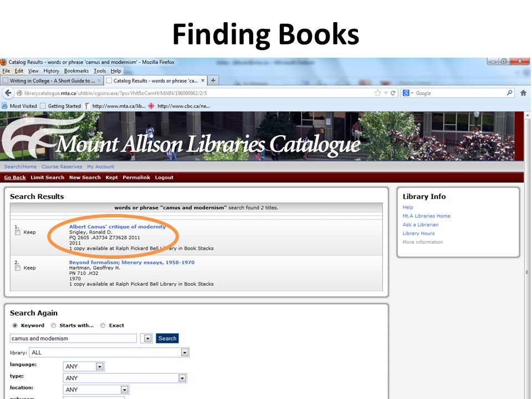The height and width of the screenshot is (399, 532).
Task: Click the URL history dropdown arrow
Action: (x=386, y=93)
